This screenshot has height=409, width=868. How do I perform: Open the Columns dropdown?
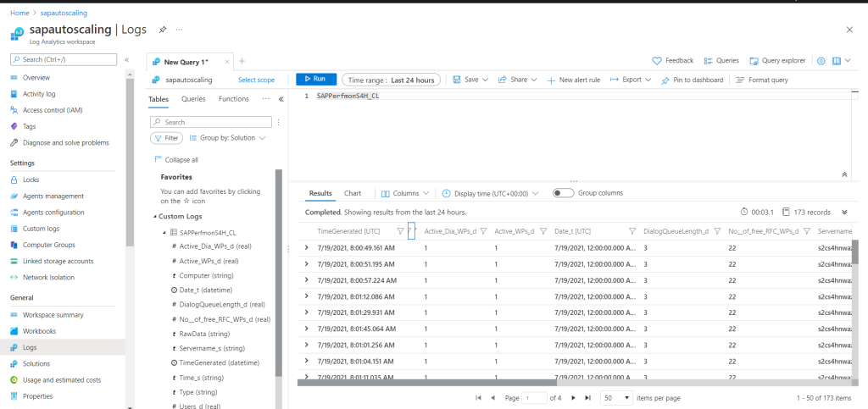tap(405, 193)
